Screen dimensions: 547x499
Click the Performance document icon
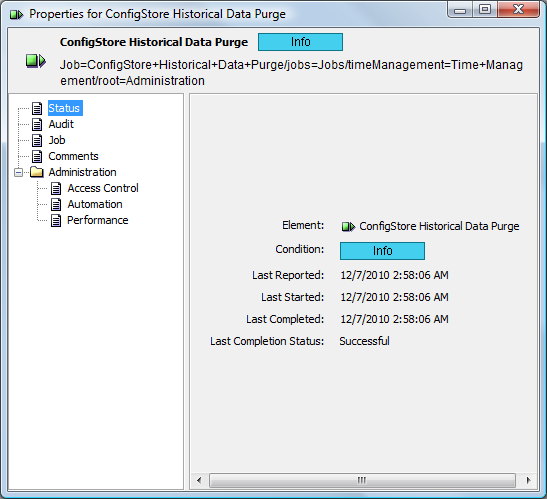click(x=56, y=221)
